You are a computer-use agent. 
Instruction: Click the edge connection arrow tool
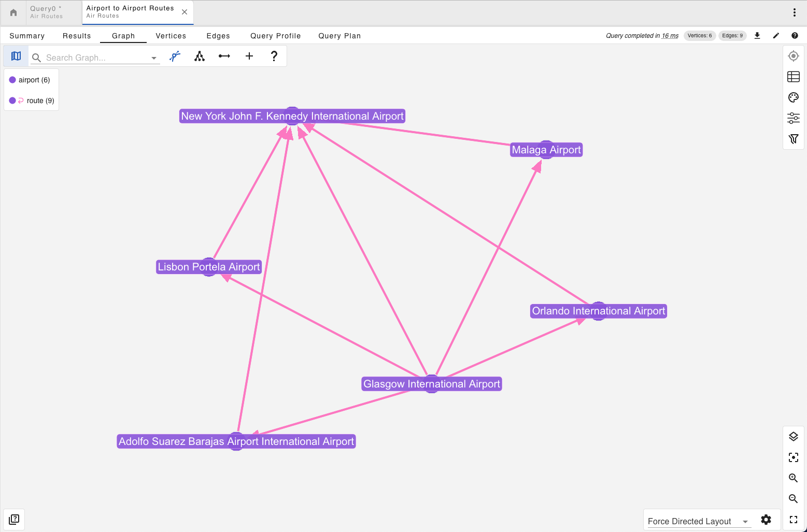point(224,56)
